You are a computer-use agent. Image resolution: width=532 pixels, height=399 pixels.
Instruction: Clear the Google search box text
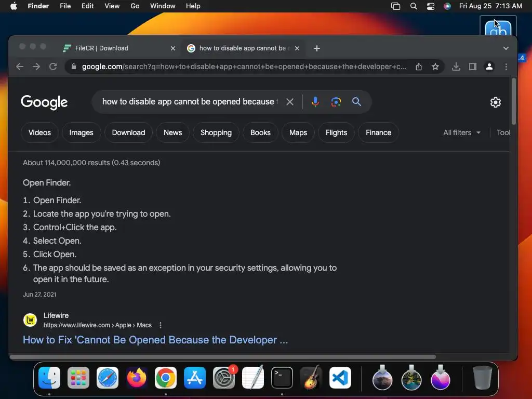tap(290, 102)
